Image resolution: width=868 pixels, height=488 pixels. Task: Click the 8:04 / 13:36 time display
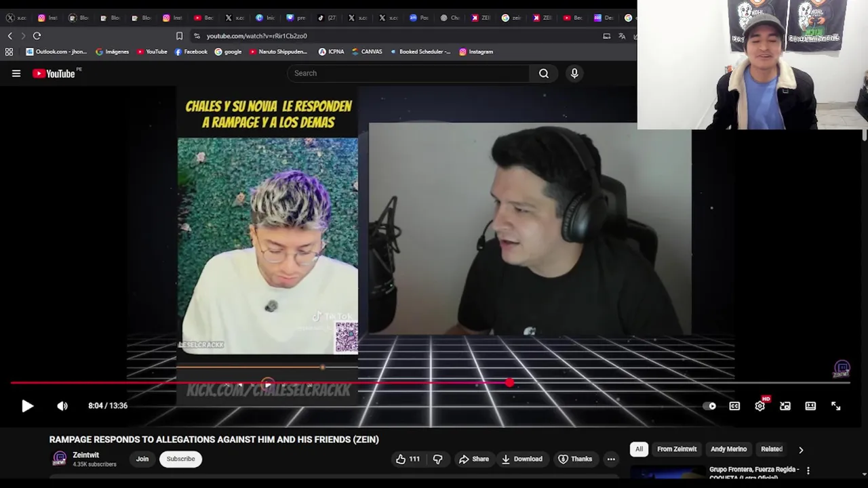click(108, 406)
